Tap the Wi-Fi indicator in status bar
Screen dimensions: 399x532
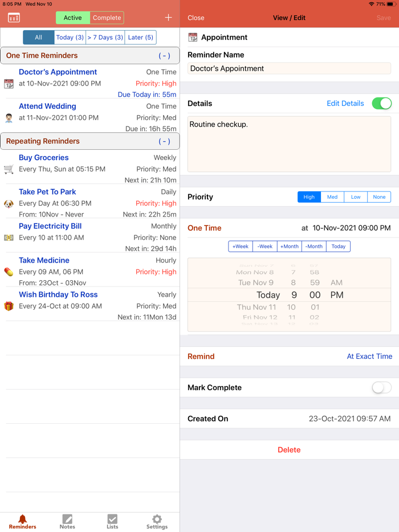tap(372, 4)
